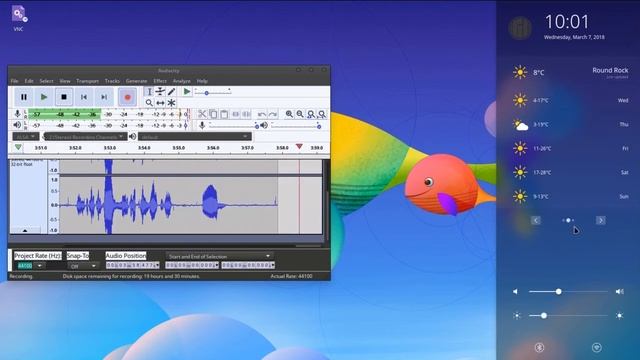Pause the Audacity recording
The width and height of the screenshot is (640, 360).
24,97
